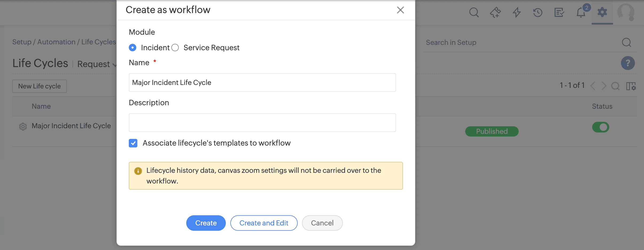Go to Setup via the breadcrumb link

tap(21, 42)
